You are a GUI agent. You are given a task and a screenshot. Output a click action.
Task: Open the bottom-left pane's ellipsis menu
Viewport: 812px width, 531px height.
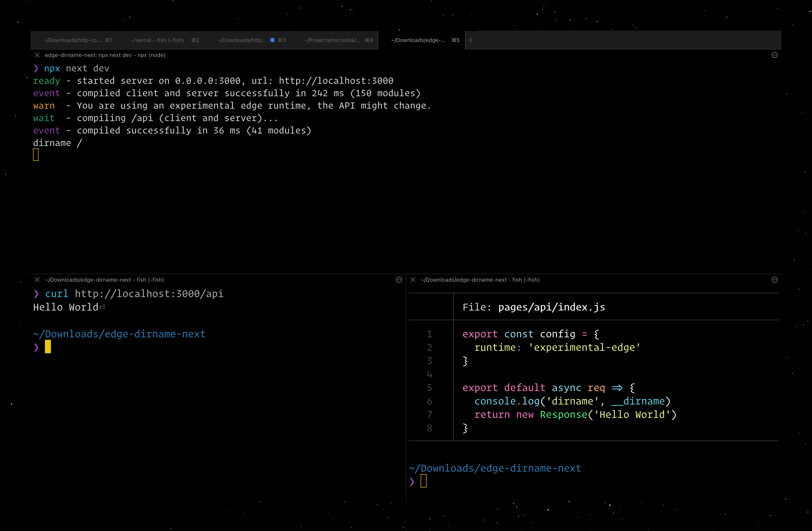399,280
